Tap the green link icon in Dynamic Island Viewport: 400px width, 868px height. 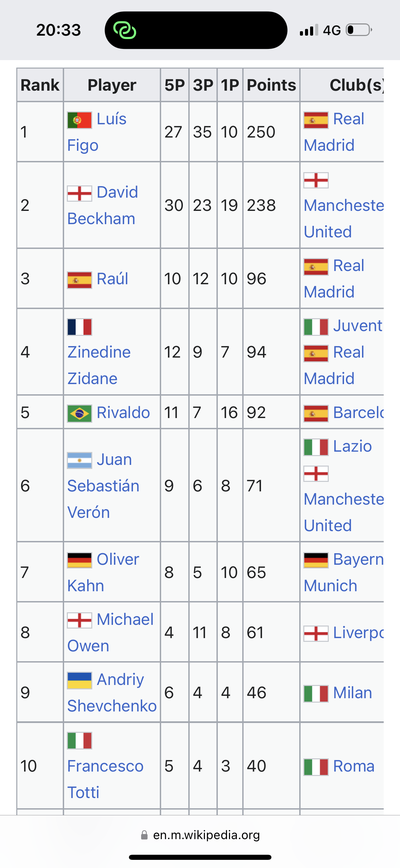pos(125,30)
